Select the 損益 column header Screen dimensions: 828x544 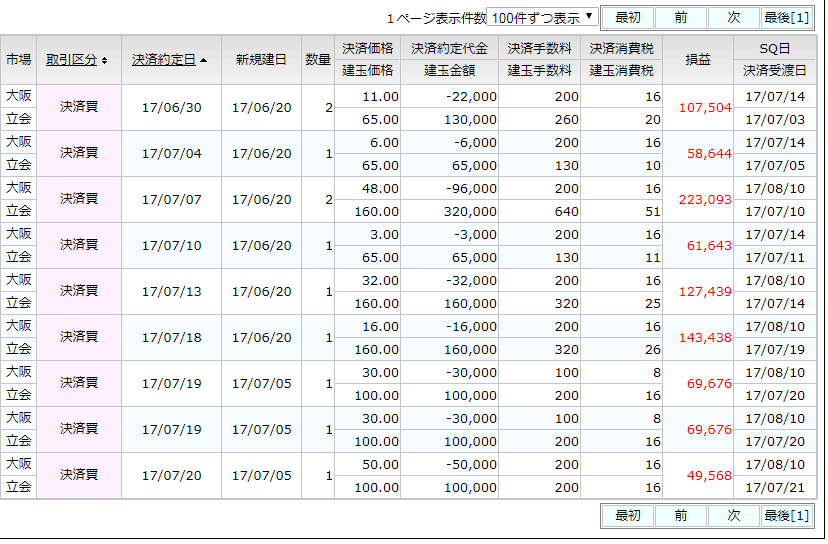point(697,60)
